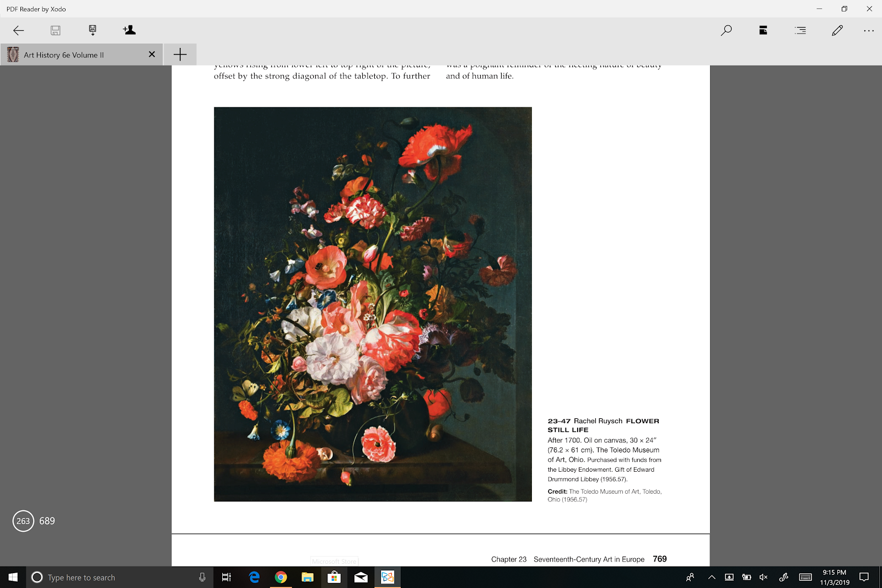Open Microsoft Store from the taskbar
The image size is (882, 588).
pyautogui.click(x=334, y=577)
